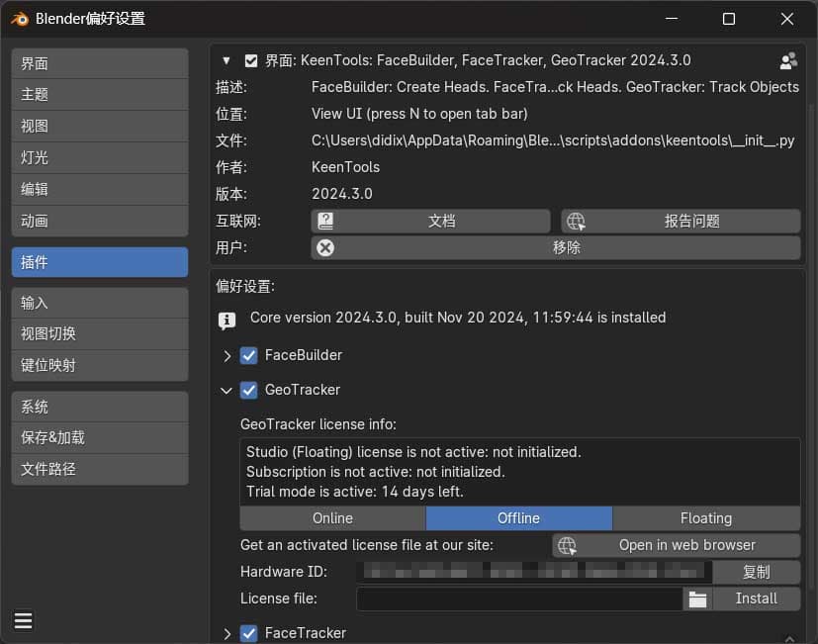The width and height of the screenshot is (818, 644).
Task: Uncheck the FaceBuilder checkbox
Action: (x=249, y=356)
